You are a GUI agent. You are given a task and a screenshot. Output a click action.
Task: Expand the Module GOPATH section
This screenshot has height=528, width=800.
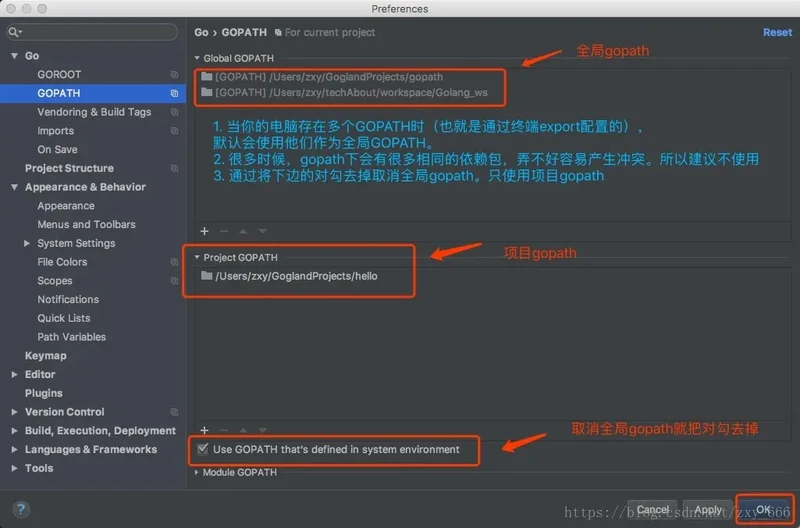click(x=197, y=473)
